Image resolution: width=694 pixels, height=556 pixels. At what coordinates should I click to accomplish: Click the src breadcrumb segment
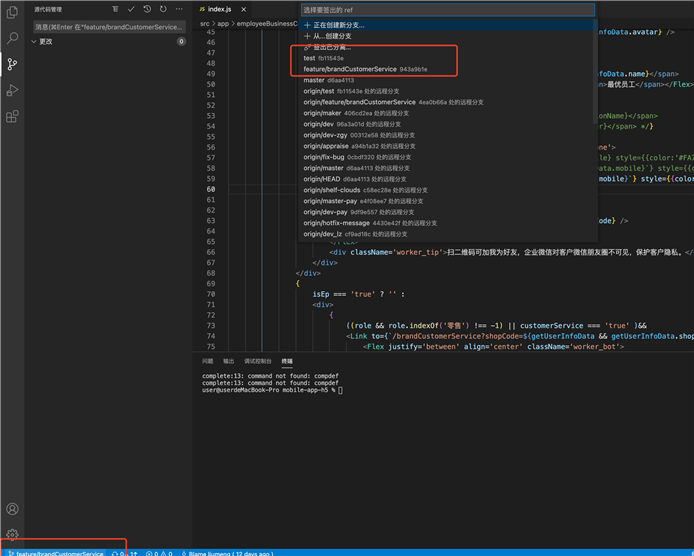pos(204,24)
